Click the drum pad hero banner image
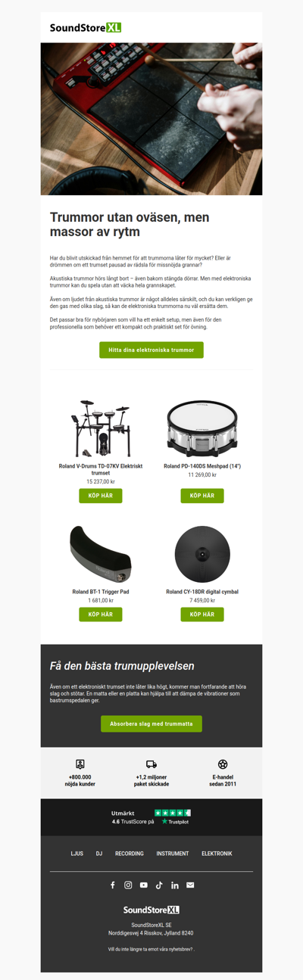The height and width of the screenshot is (980, 303). (151, 119)
